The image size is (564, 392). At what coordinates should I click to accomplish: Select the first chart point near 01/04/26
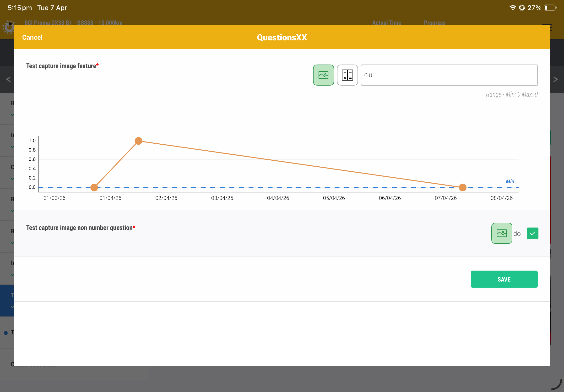pyautogui.click(x=94, y=187)
